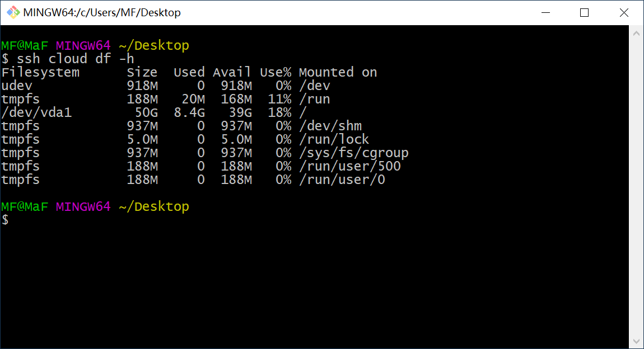644x349 pixels.
Task: Click the Git Bash icon in title bar
Action: (12, 12)
